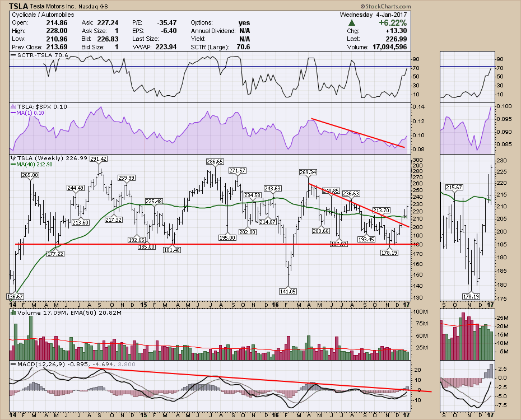The height and width of the screenshot is (420, 521).
Task: Click the 17 year marker on zoom panel axis
Action: tap(491, 304)
